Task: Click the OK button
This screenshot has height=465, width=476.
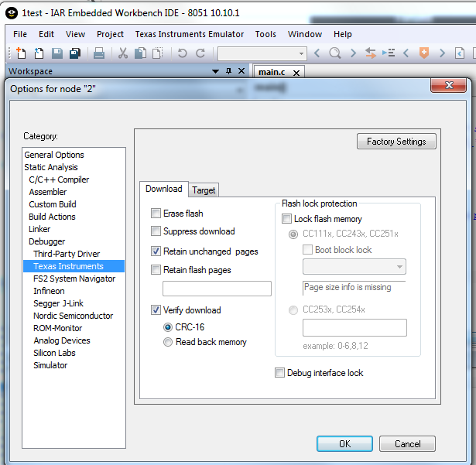Action: (x=344, y=444)
